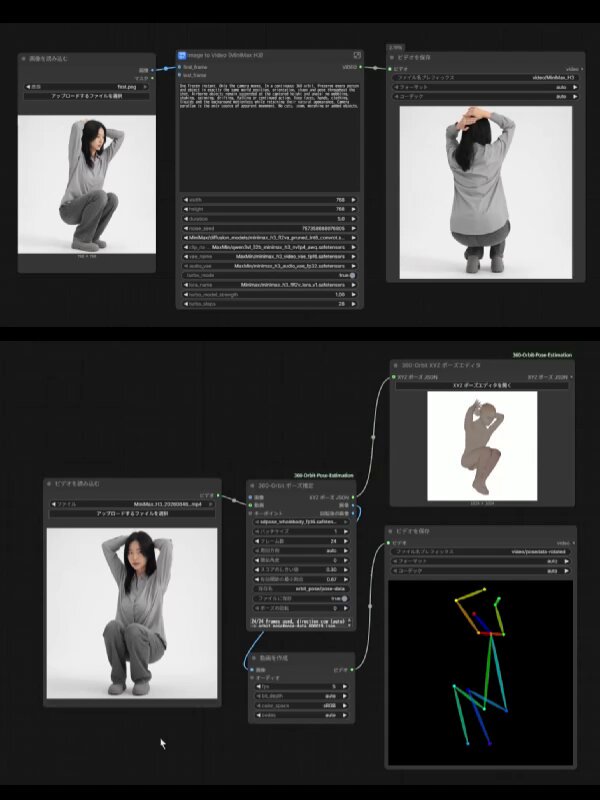This screenshot has width=600, height=800.
Task: Collapse the ビデオを読み込む node via its title dot
Action: (x=49, y=484)
